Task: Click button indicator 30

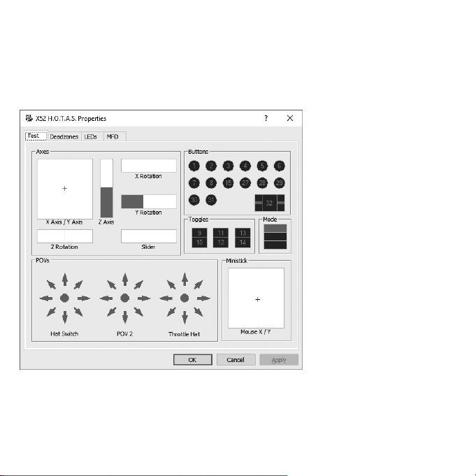Action: click(x=194, y=200)
